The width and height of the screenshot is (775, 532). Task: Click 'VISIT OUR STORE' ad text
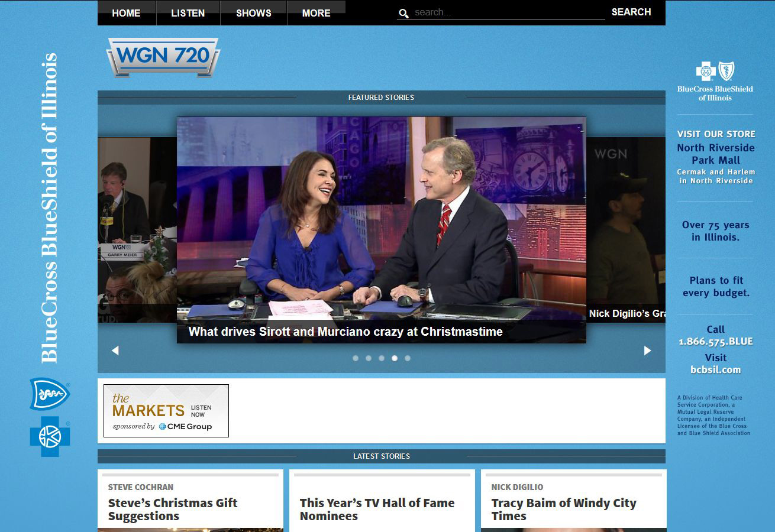click(x=716, y=134)
